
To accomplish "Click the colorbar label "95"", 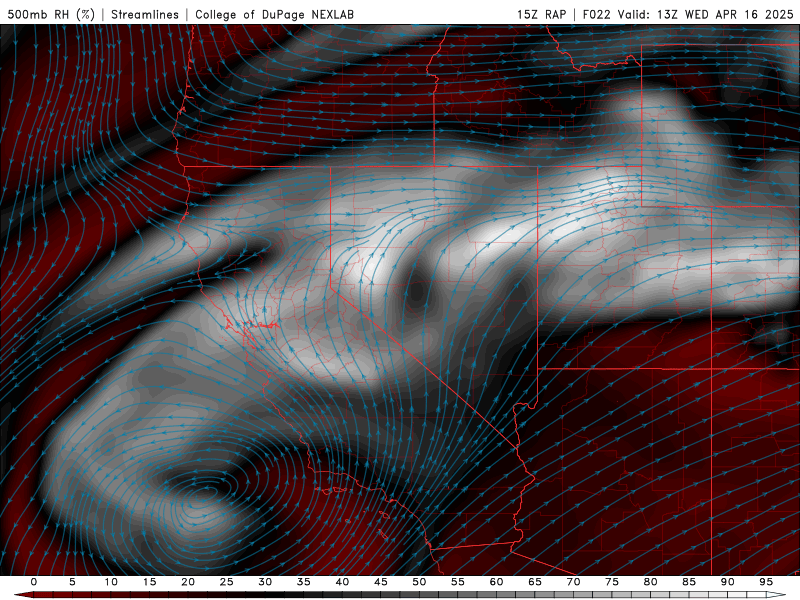I will [766, 582].
